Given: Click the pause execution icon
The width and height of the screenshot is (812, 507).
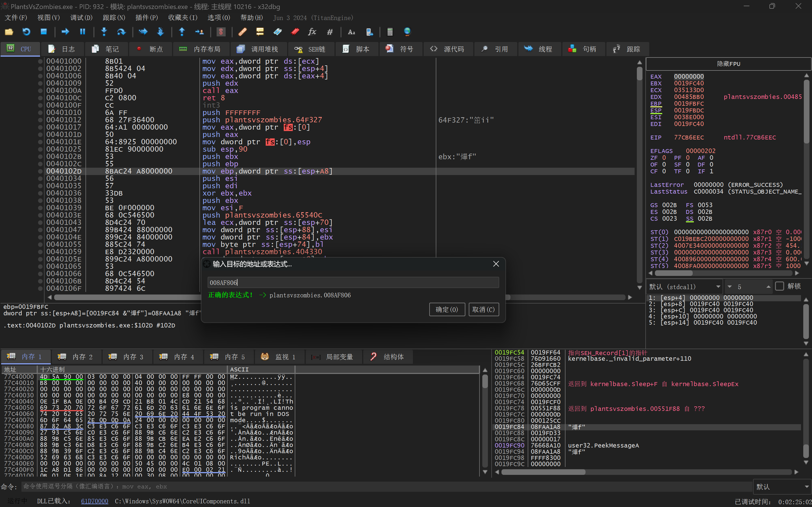Looking at the screenshot, I should click(x=83, y=32).
